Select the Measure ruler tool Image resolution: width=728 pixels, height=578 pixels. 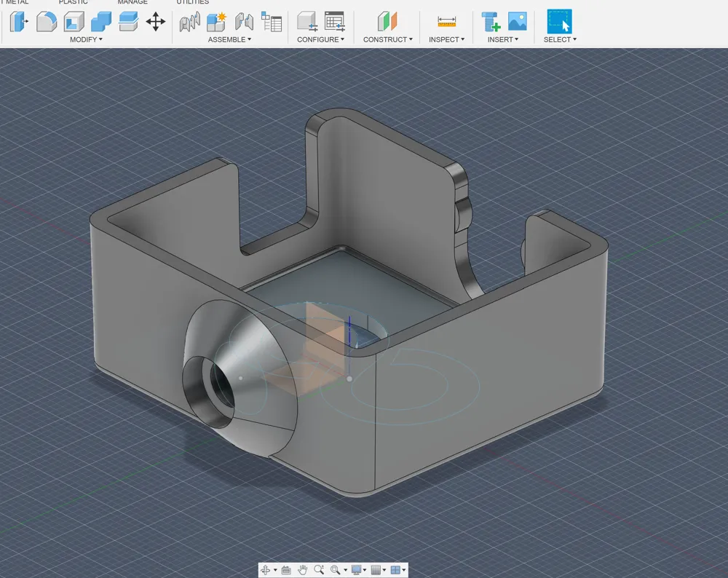point(447,21)
